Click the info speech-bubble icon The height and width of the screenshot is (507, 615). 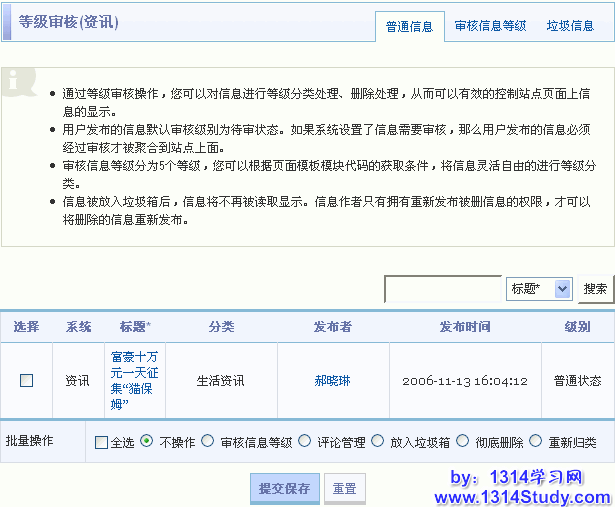(18, 82)
